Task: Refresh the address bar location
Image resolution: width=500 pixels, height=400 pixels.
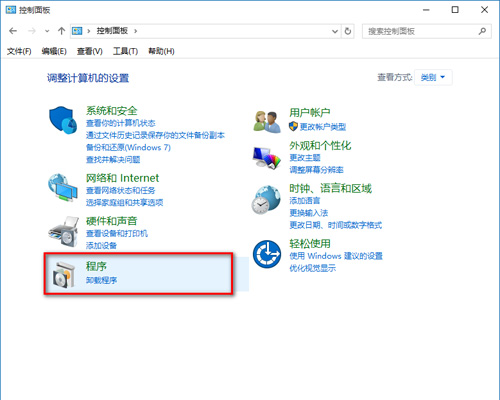Action: click(348, 31)
